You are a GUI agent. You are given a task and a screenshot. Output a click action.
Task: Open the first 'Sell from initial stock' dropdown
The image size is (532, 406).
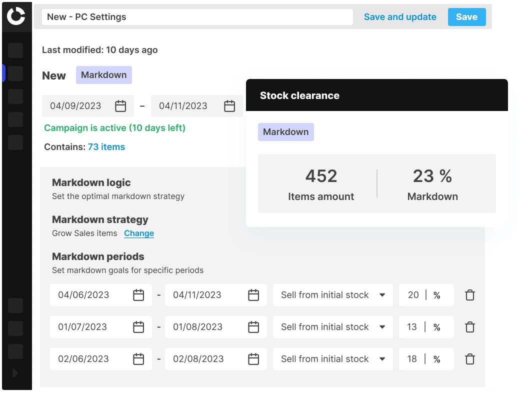332,295
